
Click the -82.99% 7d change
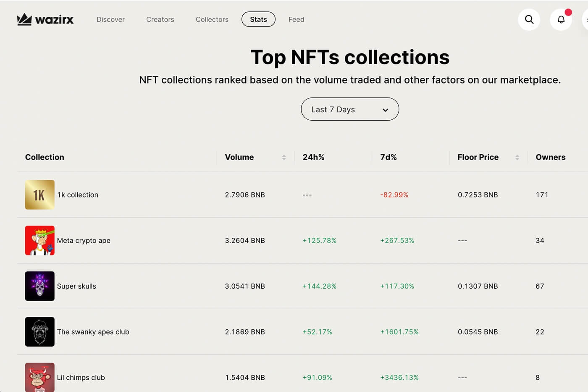(394, 195)
